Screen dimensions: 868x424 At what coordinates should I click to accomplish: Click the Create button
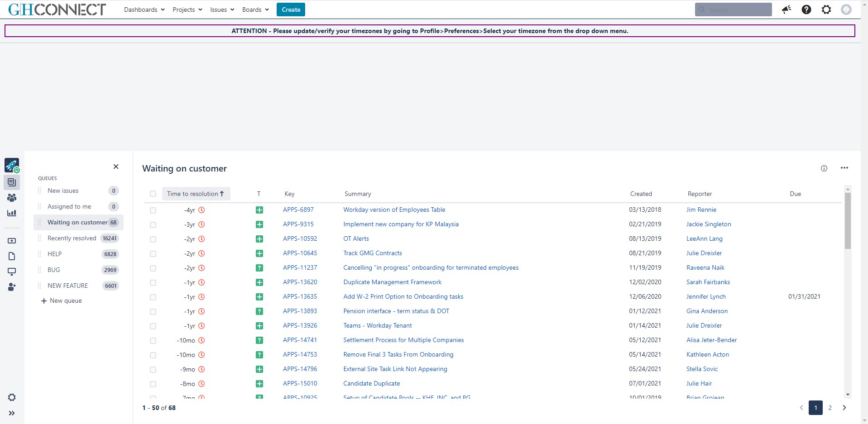pyautogui.click(x=291, y=10)
